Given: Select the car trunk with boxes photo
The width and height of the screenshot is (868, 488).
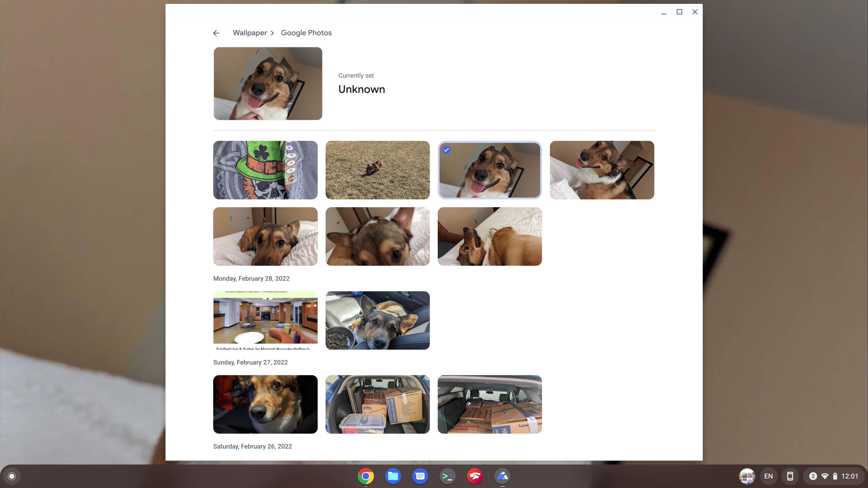Looking at the screenshot, I should pyautogui.click(x=377, y=404).
